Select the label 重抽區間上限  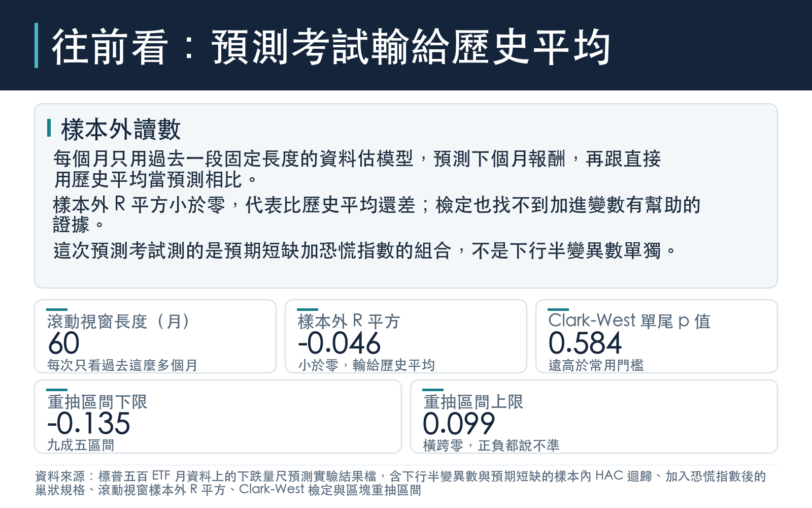[473, 402]
